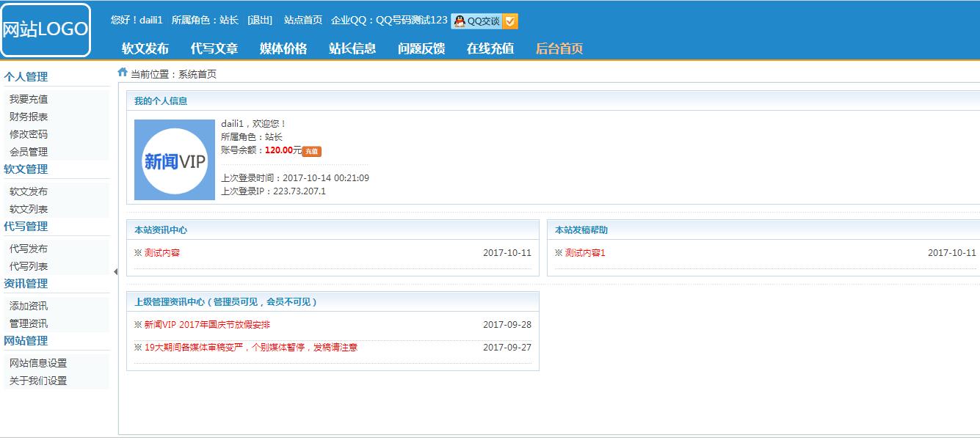
Task: Open 问题反馈 from the top menu
Action: click(421, 48)
